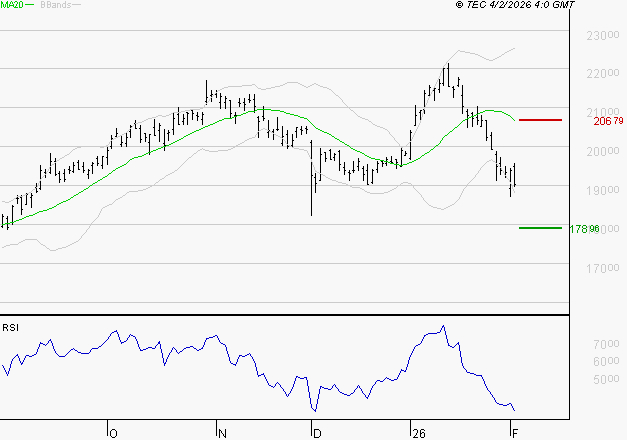The width and height of the screenshot is (627, 440).
Task: Click the 200.00 price axis label
Action: 603,151
